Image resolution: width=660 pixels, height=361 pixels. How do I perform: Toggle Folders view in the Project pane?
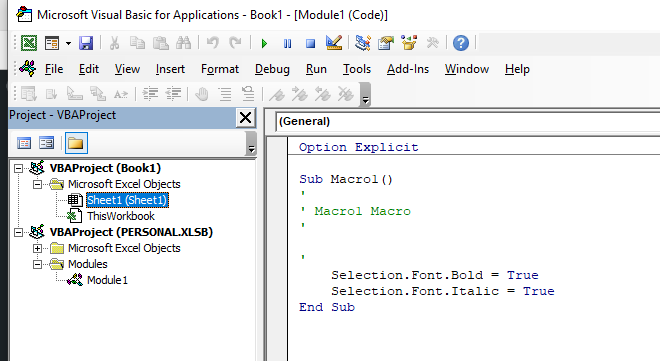(76, 143)
